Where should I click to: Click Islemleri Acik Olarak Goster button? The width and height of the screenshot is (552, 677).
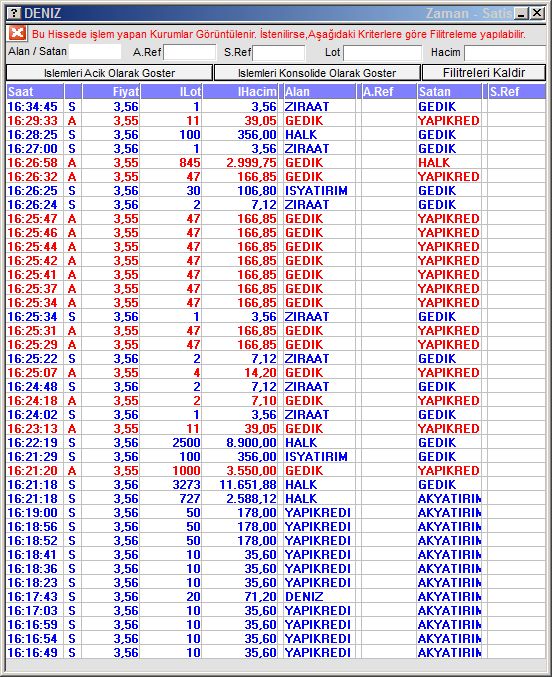[109, 73]
